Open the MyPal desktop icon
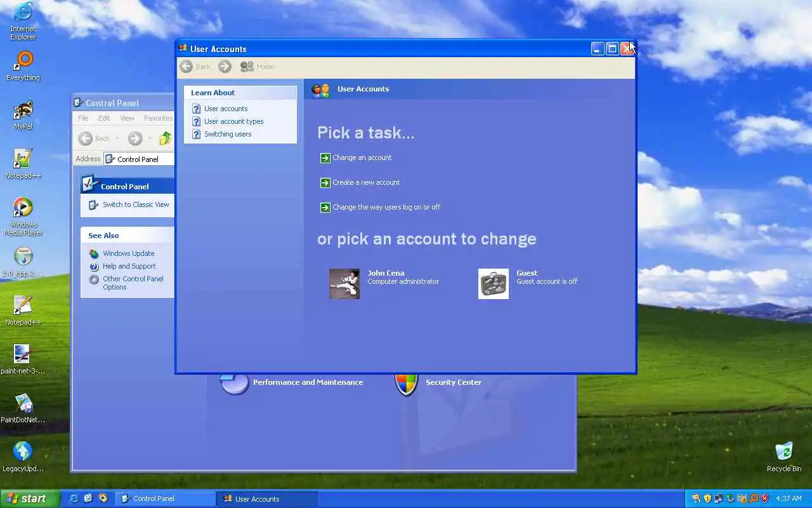Viewport: 812px width, 508px height. (23, 115)
